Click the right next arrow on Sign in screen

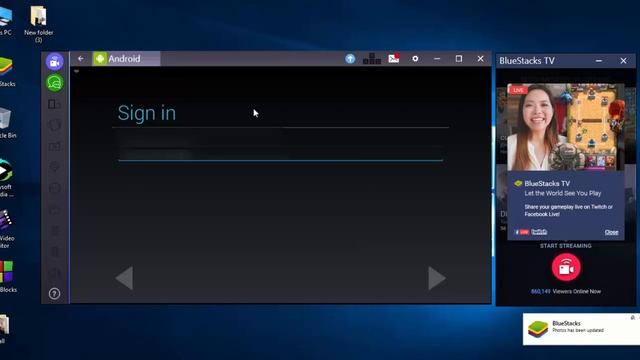coord(437,278)
